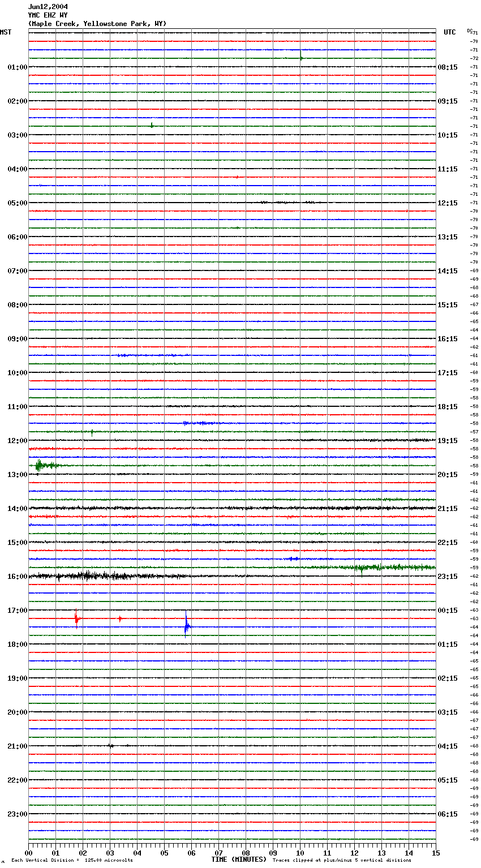The width and height of the screenshot is (481, 868).
Task: Click the large red spike near minute 2 after 17:00
Action: coord(77,618)
